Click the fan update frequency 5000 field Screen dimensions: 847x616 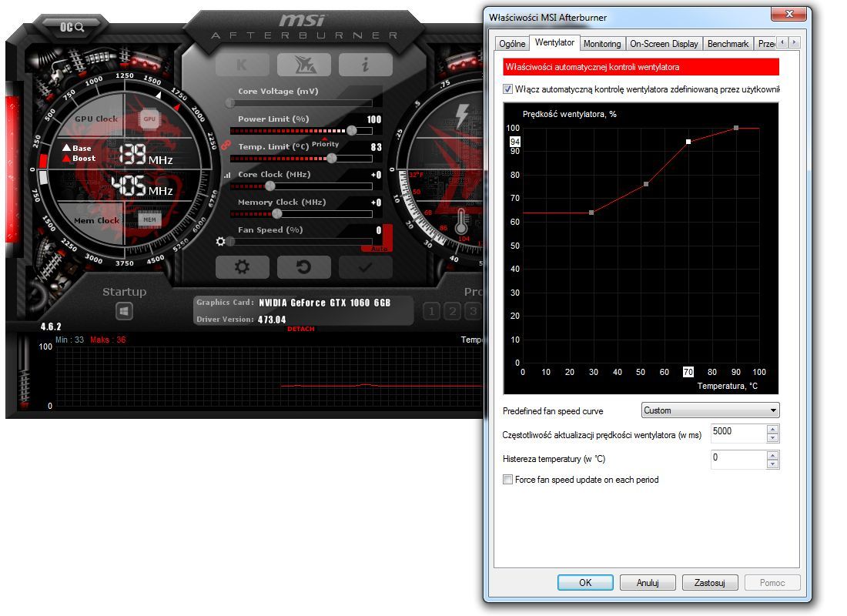(738, 434)
